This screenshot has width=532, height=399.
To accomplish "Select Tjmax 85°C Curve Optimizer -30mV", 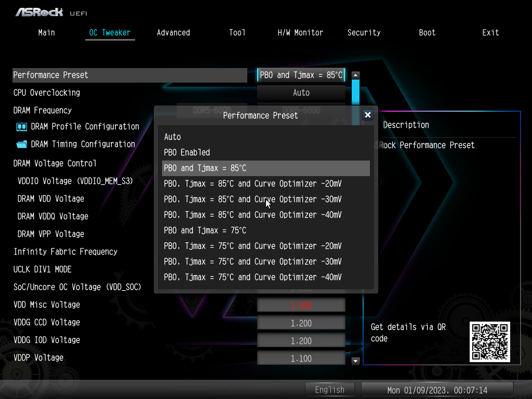I will tap(253, 199).
